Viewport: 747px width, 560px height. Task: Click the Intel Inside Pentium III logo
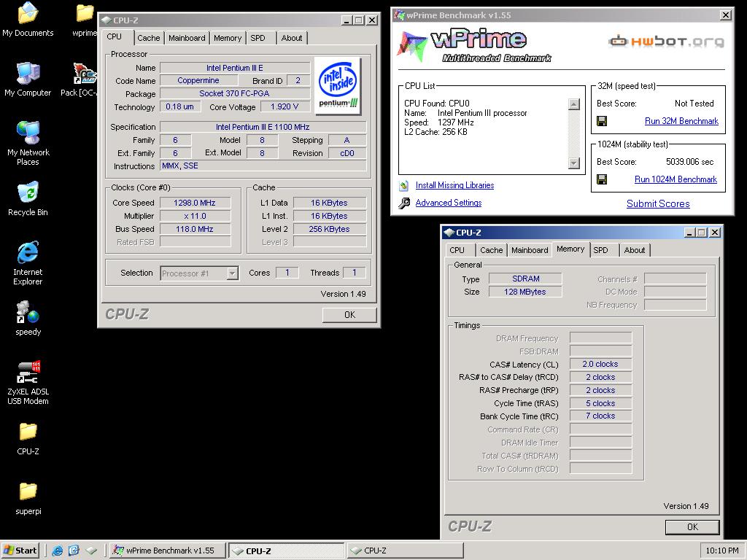pyautogui.click(x=338, y=86)
